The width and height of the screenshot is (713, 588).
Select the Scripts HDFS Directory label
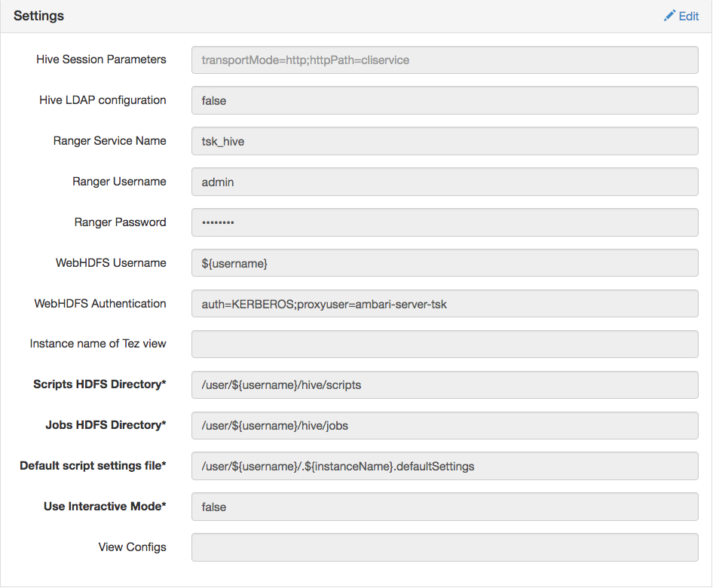[x=99, y=384]
